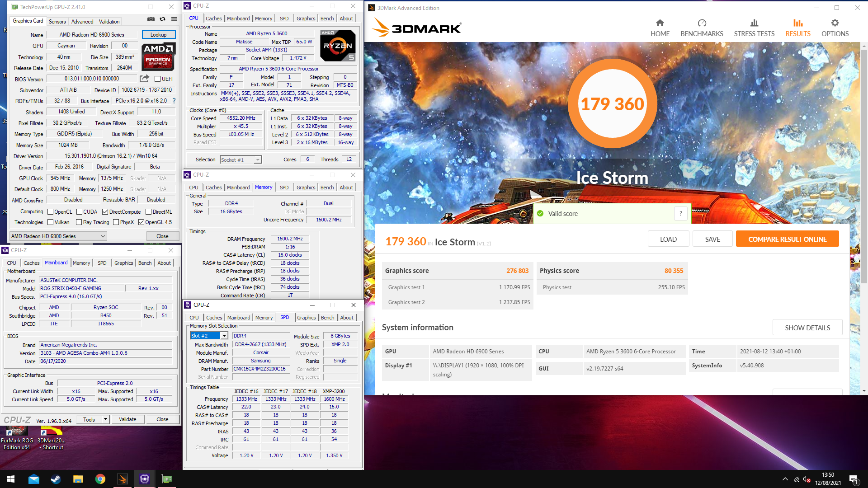868x488 pixels.
Task: Open Options gear in 3DMark
Action: (x=835, y=28)
